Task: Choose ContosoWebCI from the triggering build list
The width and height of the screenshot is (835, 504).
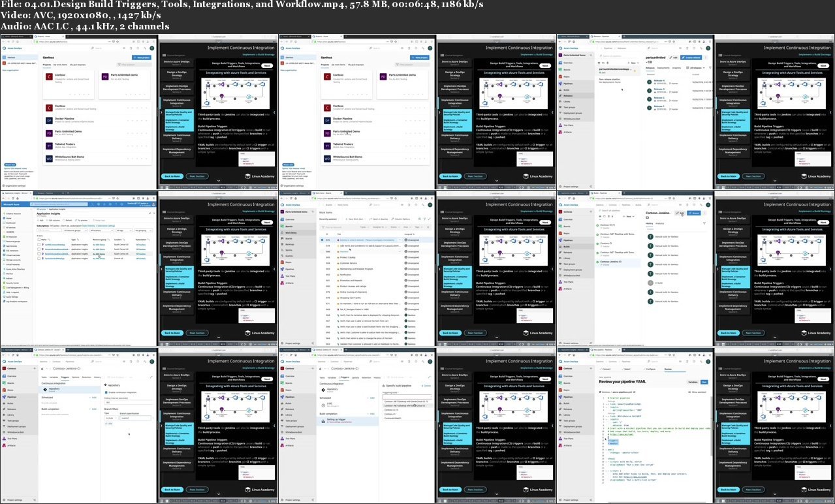Action: (x=392, y=418)
